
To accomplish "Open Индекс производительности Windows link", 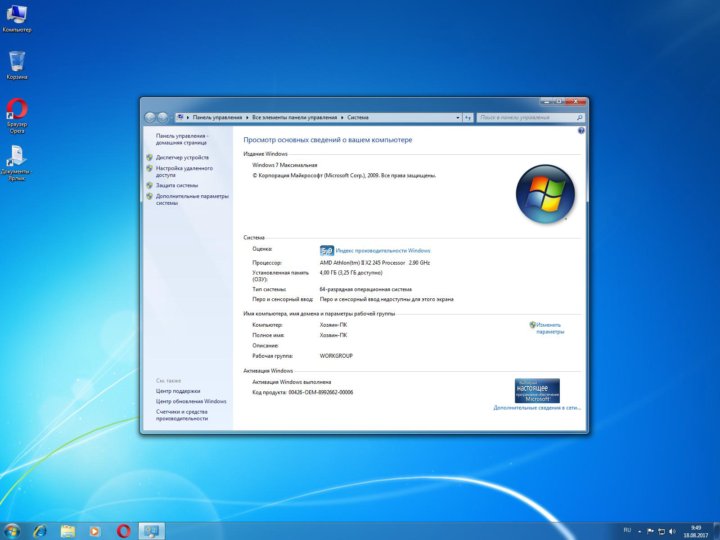I will pyautogui.click(x=383, y=251).
